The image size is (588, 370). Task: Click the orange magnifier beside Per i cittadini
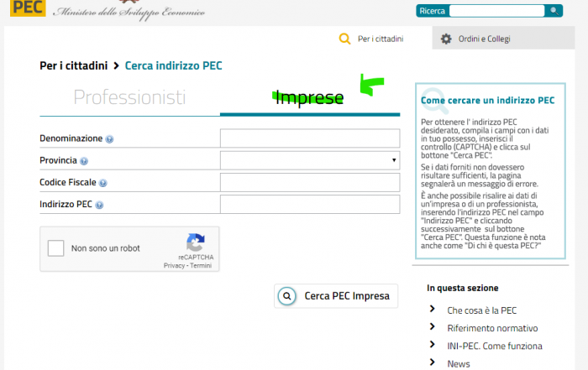tap(344, 39)
